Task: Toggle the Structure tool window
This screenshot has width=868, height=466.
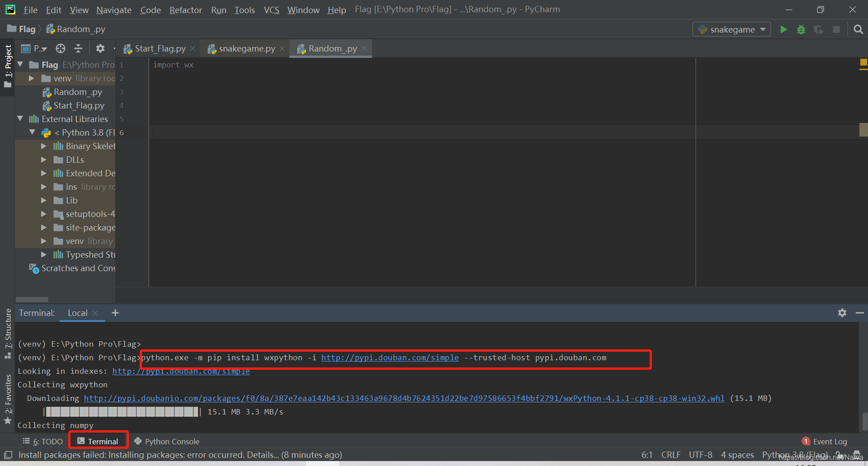Action: tap(8, 334)
